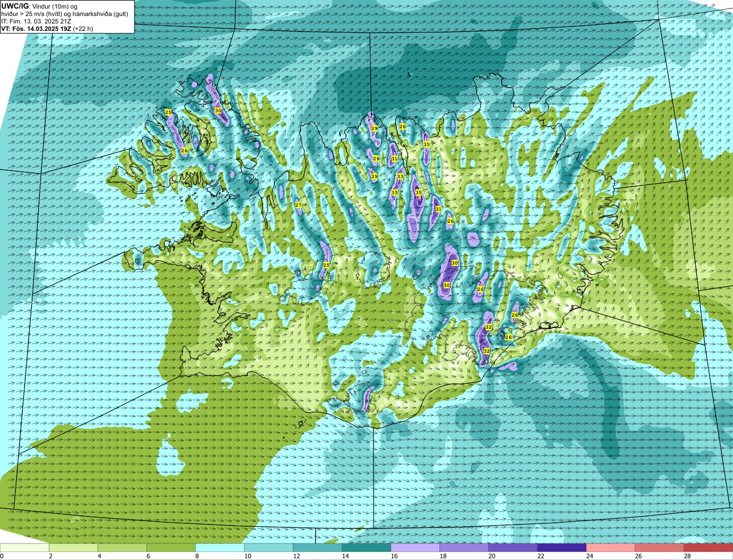Select the light cyan 8–10 m/s legend swatch
The height and width of the screenshot is (560, 733).
220,547
